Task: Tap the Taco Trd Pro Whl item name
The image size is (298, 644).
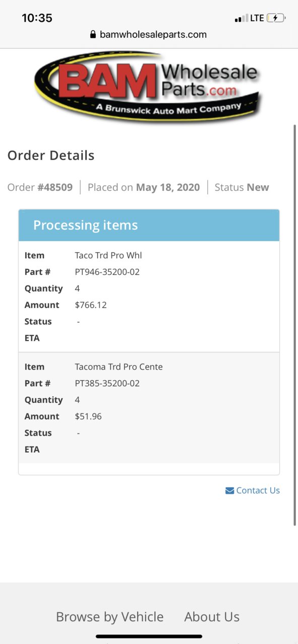Action: (108, 255)
